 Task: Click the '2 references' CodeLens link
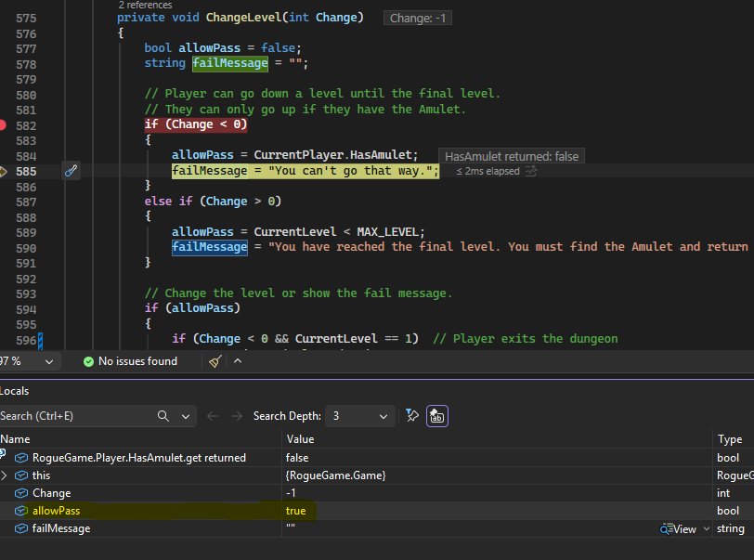pyautogui.click(x=145, y=5)
